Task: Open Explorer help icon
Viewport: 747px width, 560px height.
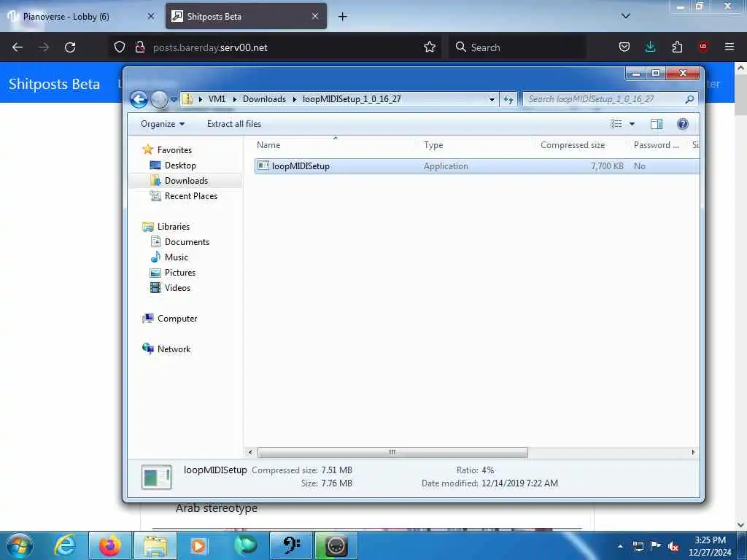Action: click(682, 124)
